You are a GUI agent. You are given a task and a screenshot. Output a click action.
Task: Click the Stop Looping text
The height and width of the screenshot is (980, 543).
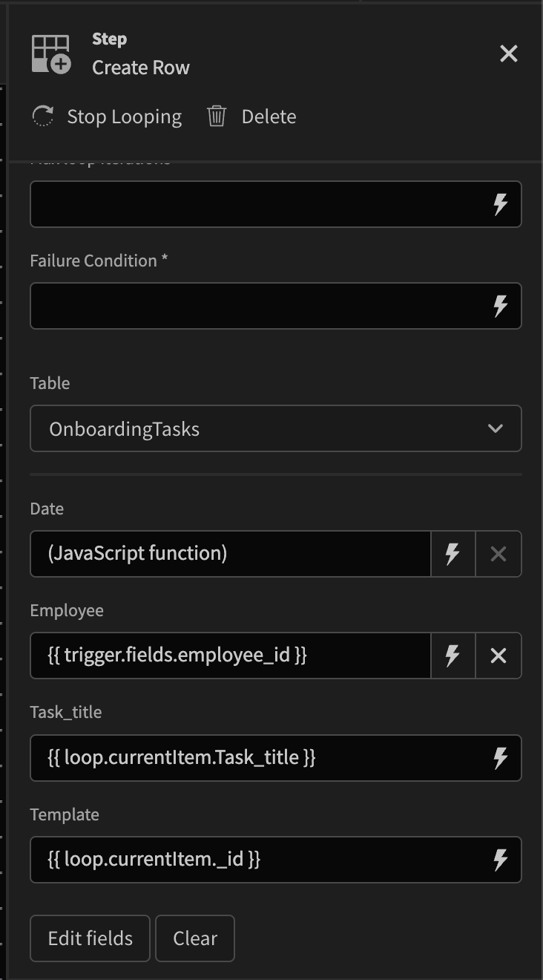pos(124,117)
